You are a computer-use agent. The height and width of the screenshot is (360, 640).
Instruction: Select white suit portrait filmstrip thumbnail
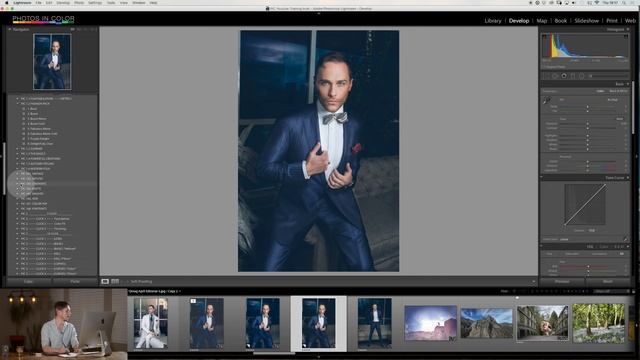[x=151, y=323]
